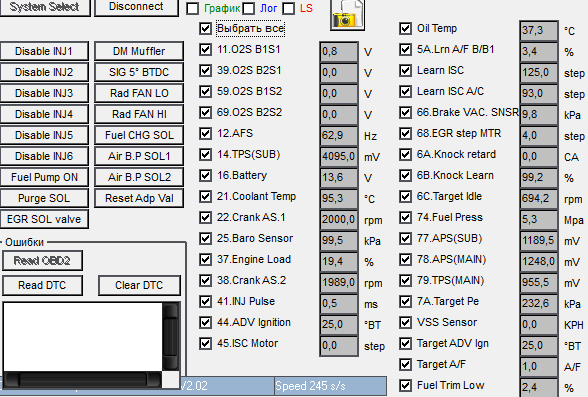Activate the EGR SOL valve test
The image size is (588, 397).
(x=44, y=219)
